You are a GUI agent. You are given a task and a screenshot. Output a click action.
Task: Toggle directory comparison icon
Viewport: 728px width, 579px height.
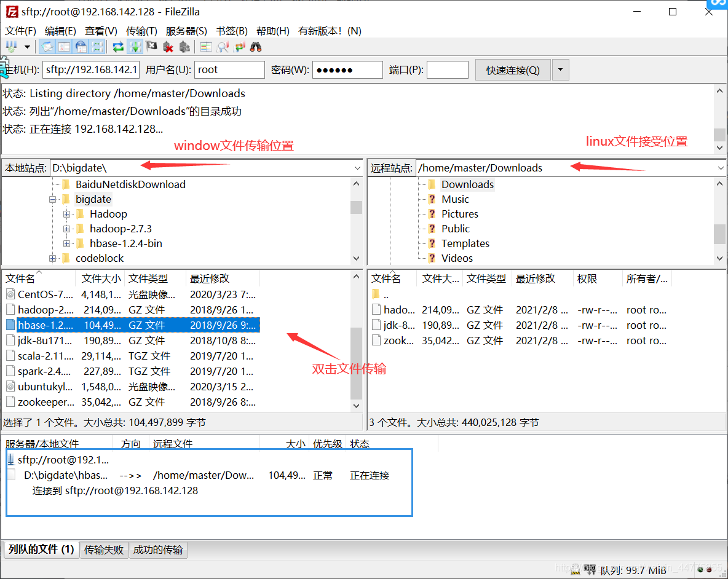coord(223,47)
